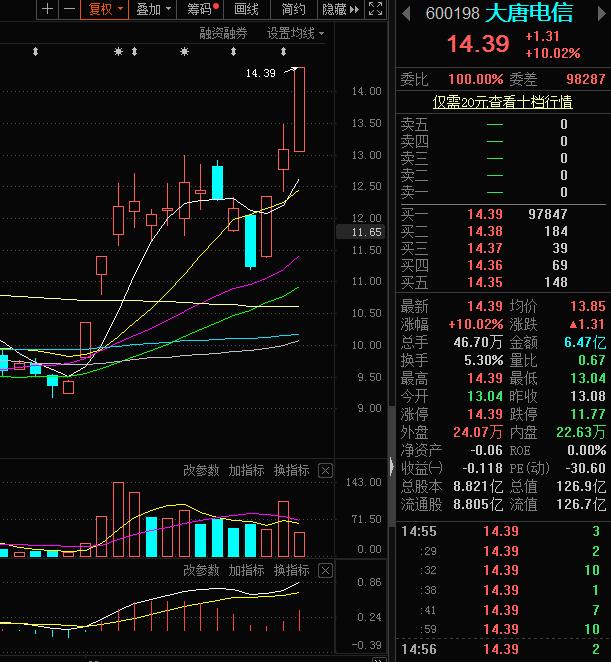
Task: Click the minus zoom-out chart button
Action: coord(69,9)
